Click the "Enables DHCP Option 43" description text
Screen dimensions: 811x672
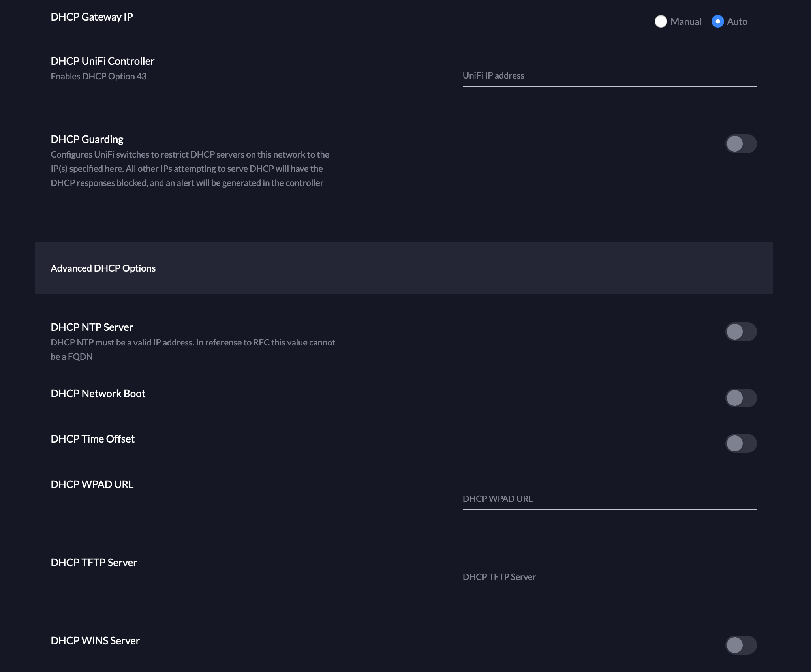(x=99, y=76)
